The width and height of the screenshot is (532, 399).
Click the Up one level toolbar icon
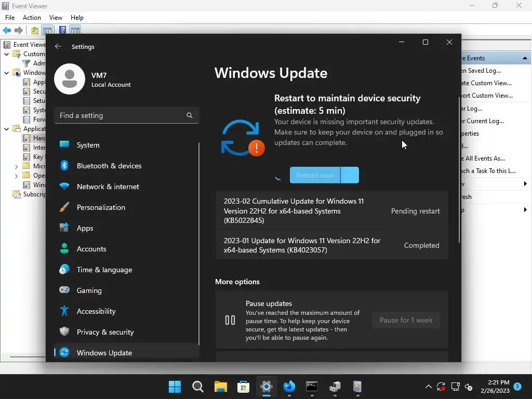click(x=35, y=30)
